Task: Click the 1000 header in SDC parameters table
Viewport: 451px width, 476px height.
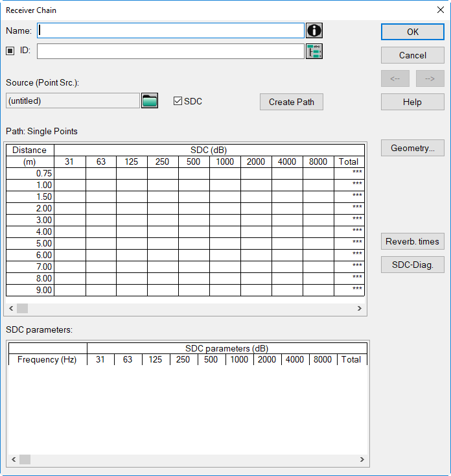Action: click(x=240, y=359)
